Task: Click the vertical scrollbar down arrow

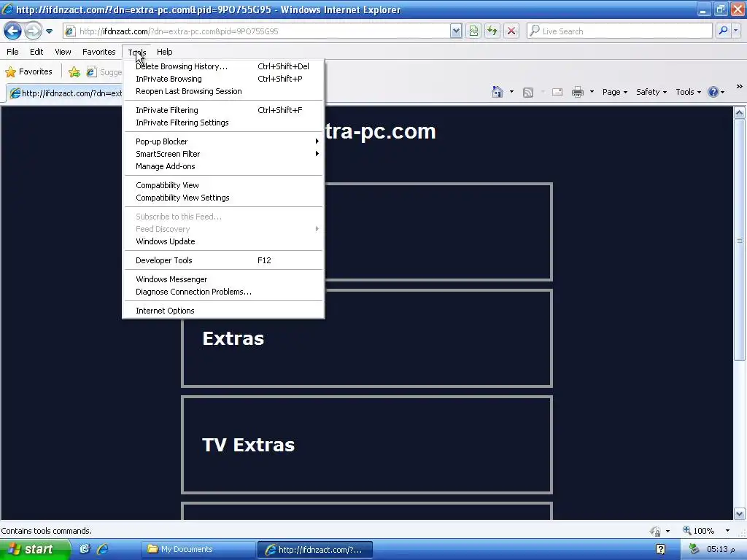Action: pos(740,514)
